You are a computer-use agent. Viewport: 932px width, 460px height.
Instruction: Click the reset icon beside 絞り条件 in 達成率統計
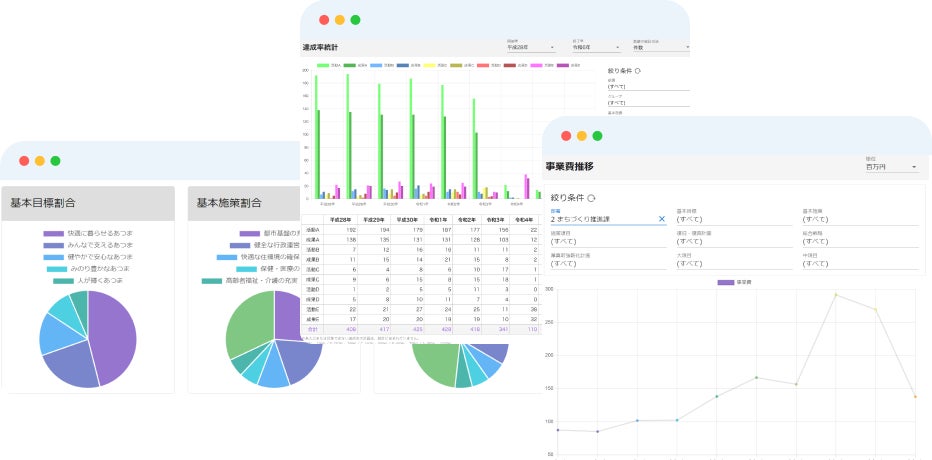(x=638, y=71)
